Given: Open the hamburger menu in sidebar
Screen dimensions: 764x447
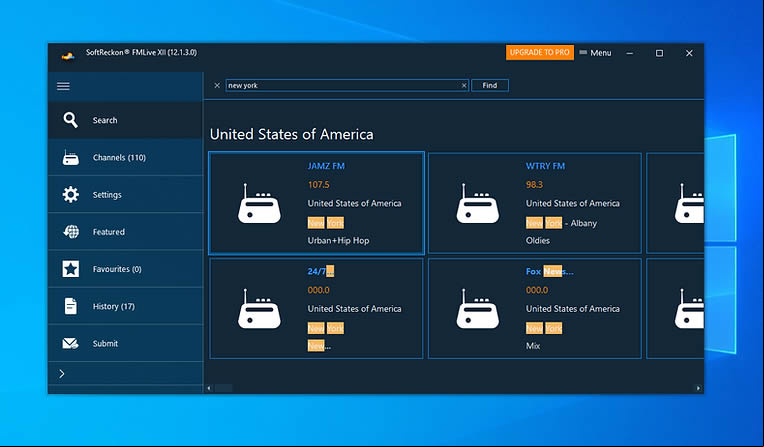Looking at the screenshot, I should pos(63,86).
